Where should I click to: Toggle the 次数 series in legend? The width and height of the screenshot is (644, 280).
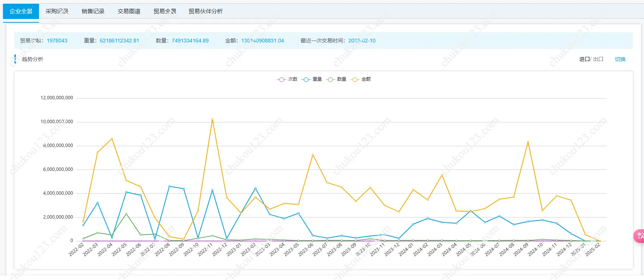pyautogui.click(x=288, y=79)
